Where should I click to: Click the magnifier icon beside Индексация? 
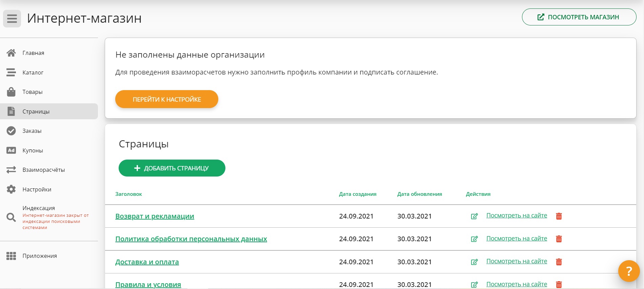click(11, 218)
